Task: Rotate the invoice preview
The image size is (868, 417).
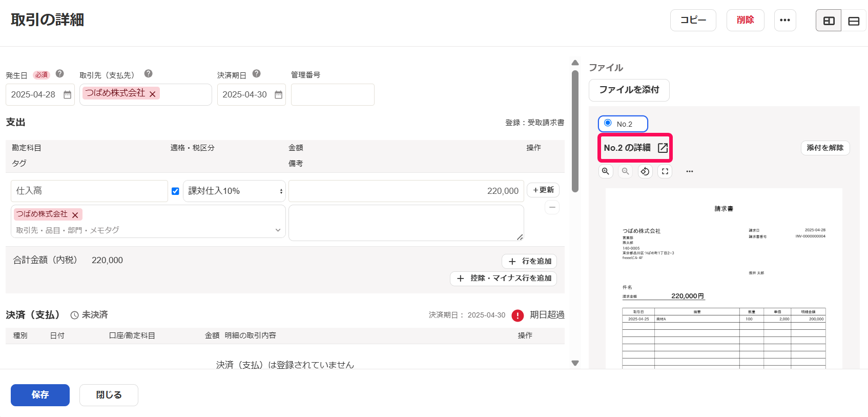Action: (645, 171)
